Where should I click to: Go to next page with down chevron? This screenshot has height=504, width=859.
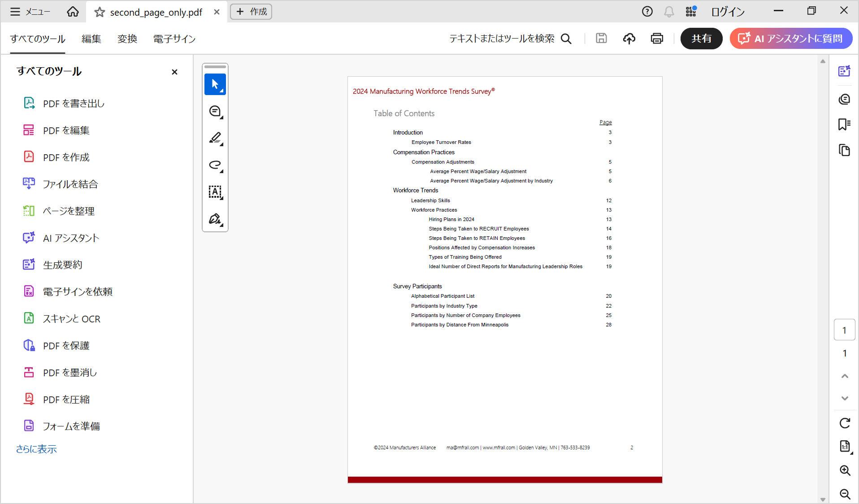(x=845, y=398)
